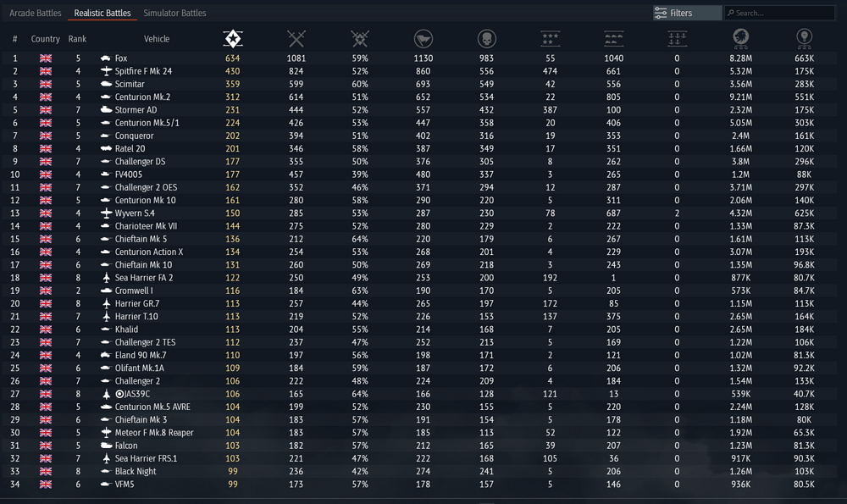Open the Simulator Battles tab
The image size is (847, 504).
point(174,14)
